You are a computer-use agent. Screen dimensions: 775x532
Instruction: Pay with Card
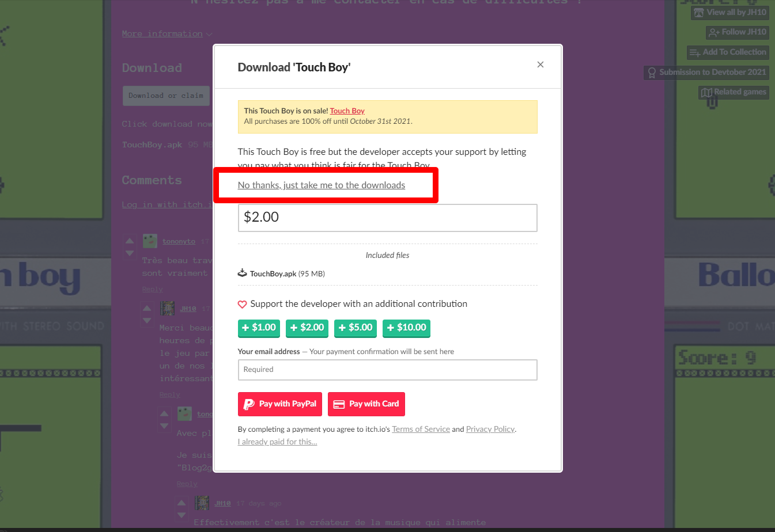[366, 404]
